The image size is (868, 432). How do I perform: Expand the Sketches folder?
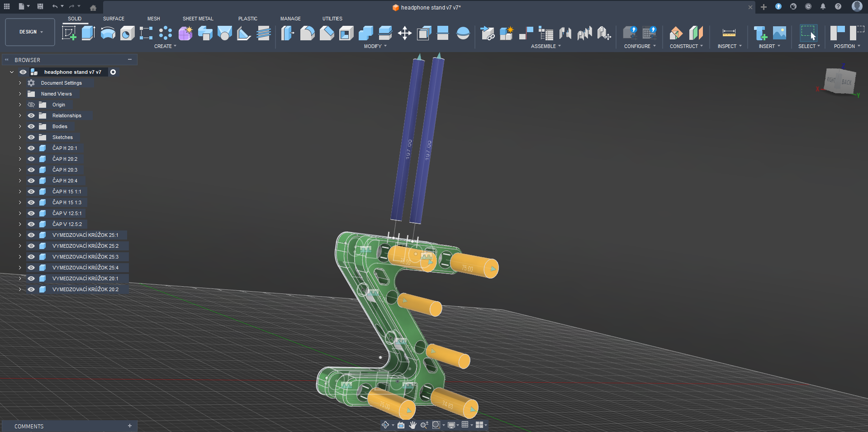click(x=20, y=137)
